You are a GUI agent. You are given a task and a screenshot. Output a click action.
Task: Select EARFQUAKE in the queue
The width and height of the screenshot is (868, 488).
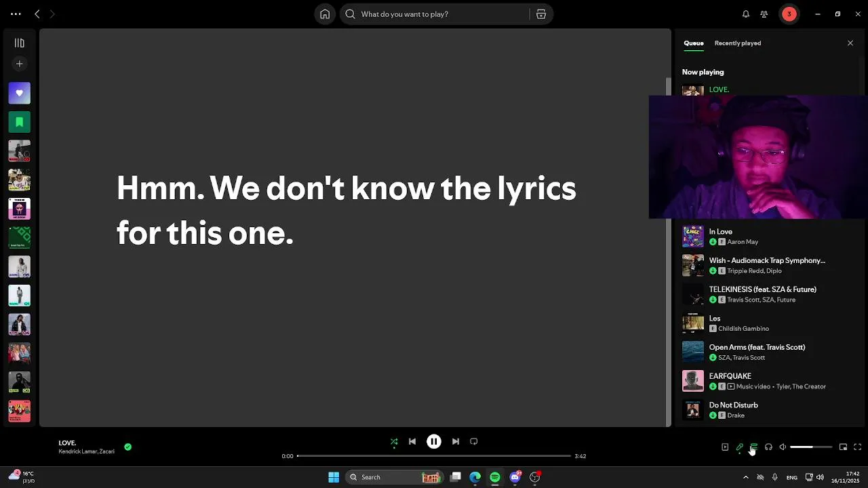768,381
